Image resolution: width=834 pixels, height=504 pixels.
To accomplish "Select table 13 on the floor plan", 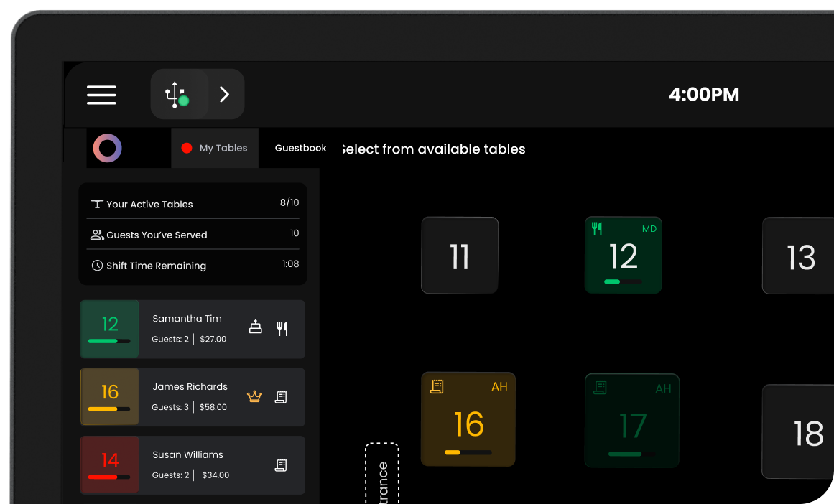I will [x=800, y=256].
